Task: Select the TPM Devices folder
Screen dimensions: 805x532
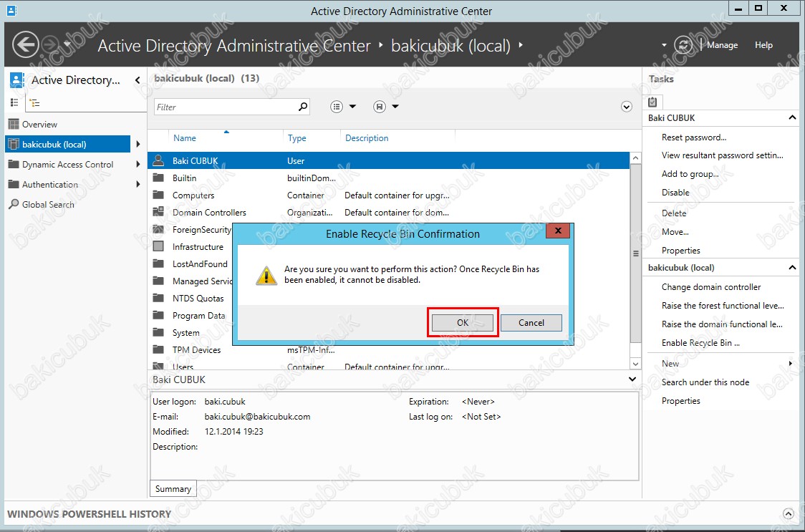Action: pos(389,349)
